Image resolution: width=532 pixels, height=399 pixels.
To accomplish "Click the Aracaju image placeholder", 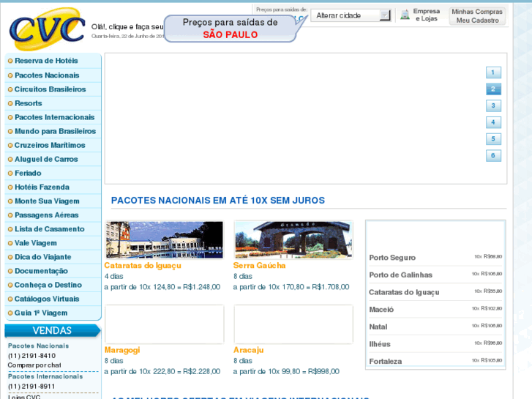I will (293, 324).
